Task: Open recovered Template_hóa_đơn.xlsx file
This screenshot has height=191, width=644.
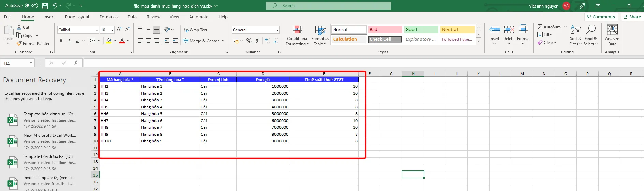Action: point(45,120)
